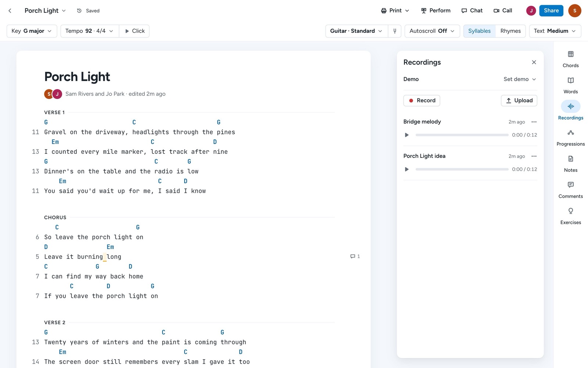
Task: Enter Perform mode
Action: click(x=435, y=11)
